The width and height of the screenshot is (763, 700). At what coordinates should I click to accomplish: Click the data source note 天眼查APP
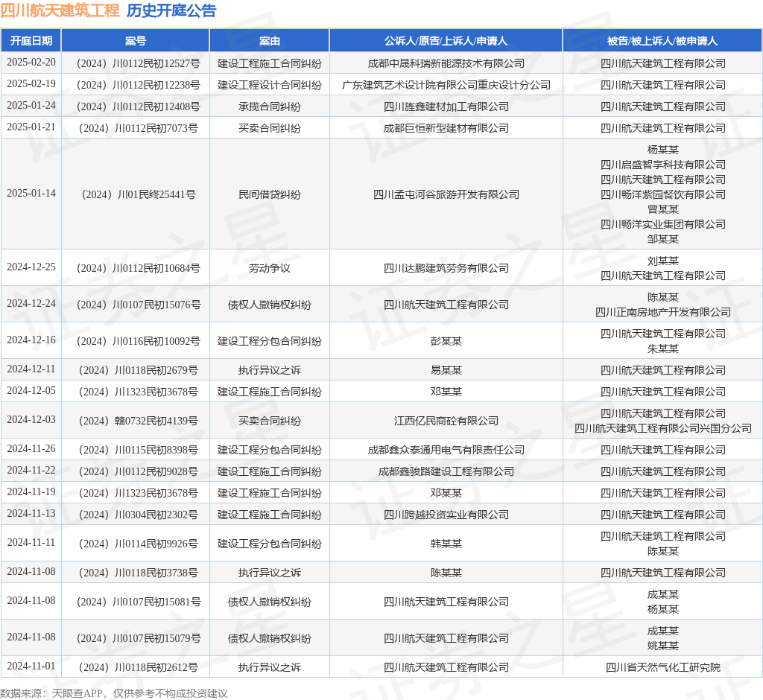(77, 693)
